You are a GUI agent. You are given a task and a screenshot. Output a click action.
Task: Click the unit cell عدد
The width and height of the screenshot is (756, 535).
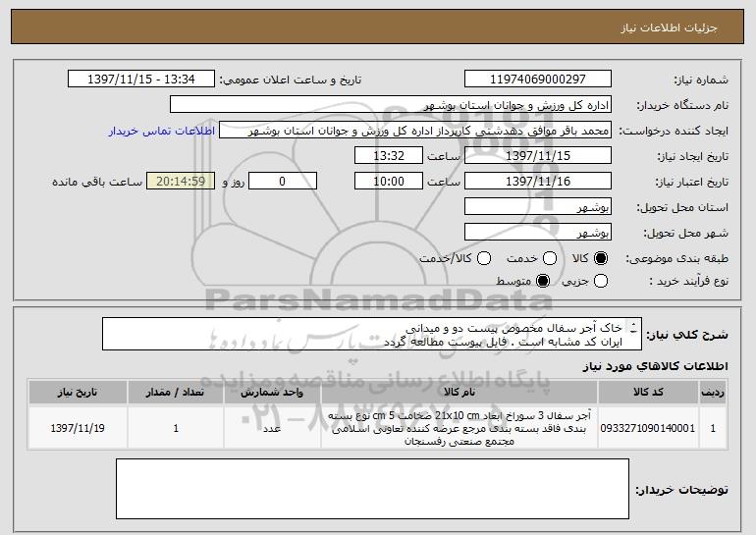click(272, 428)
